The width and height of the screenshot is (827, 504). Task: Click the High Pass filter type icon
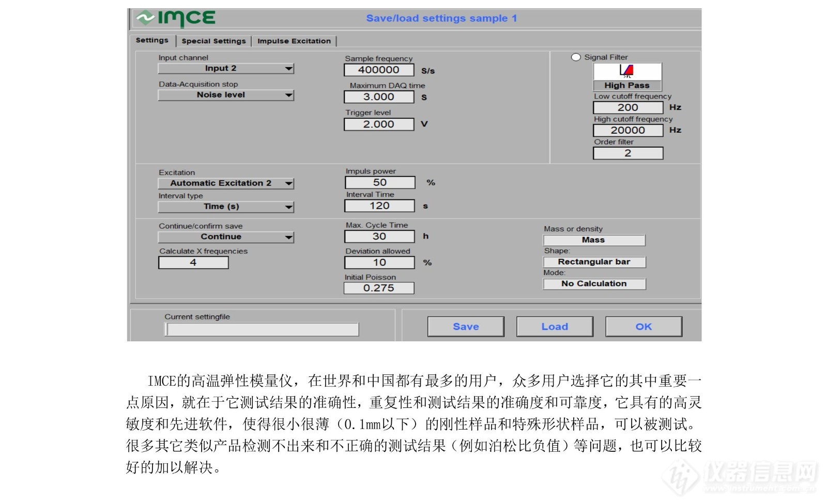[627, 71]
